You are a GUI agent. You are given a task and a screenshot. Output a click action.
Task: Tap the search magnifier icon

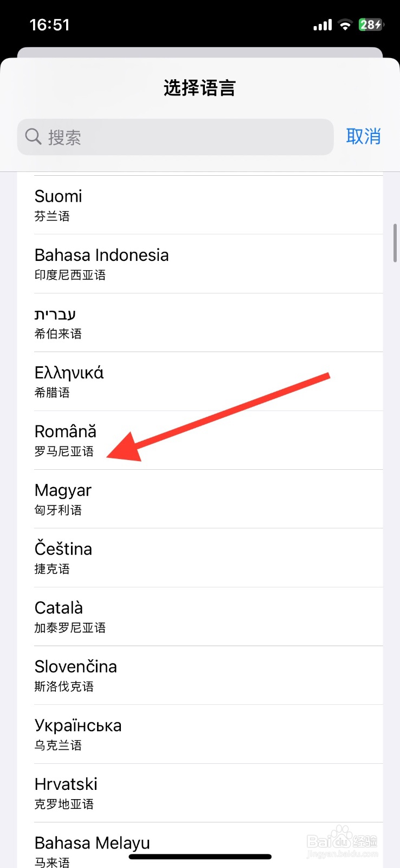[33, 137]
